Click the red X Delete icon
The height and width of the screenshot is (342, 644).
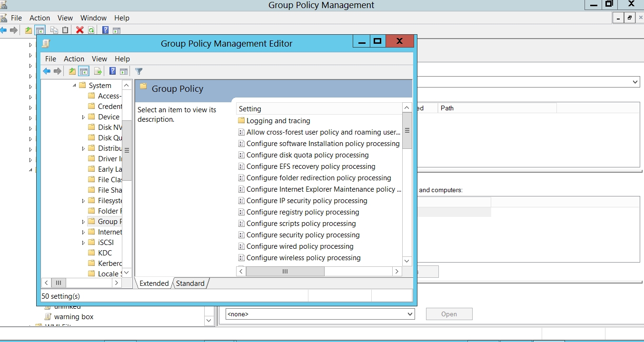[79, 30]
